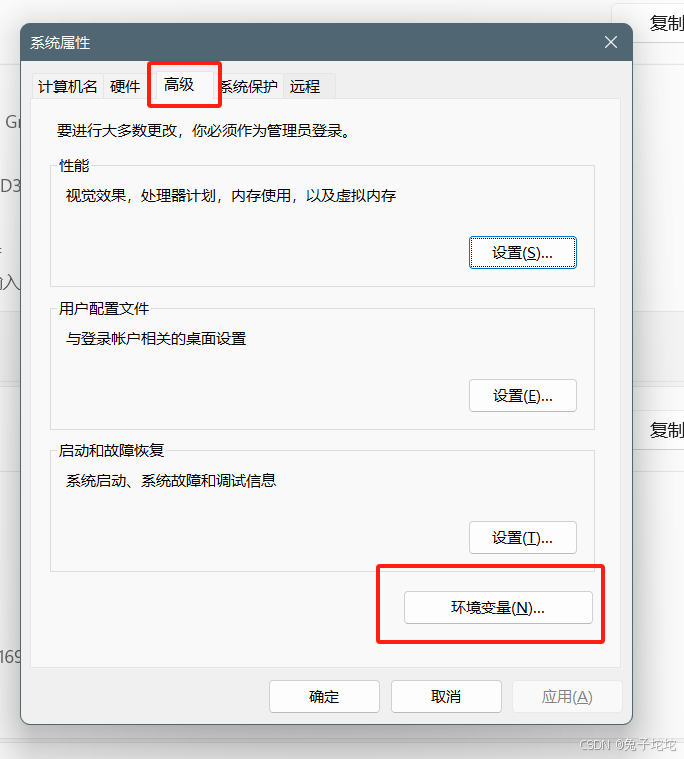The height and width of the screenshot is (759, 684).
Task: Click the 视觉效果,处理器计划 description text
Action: click(231, 196)
